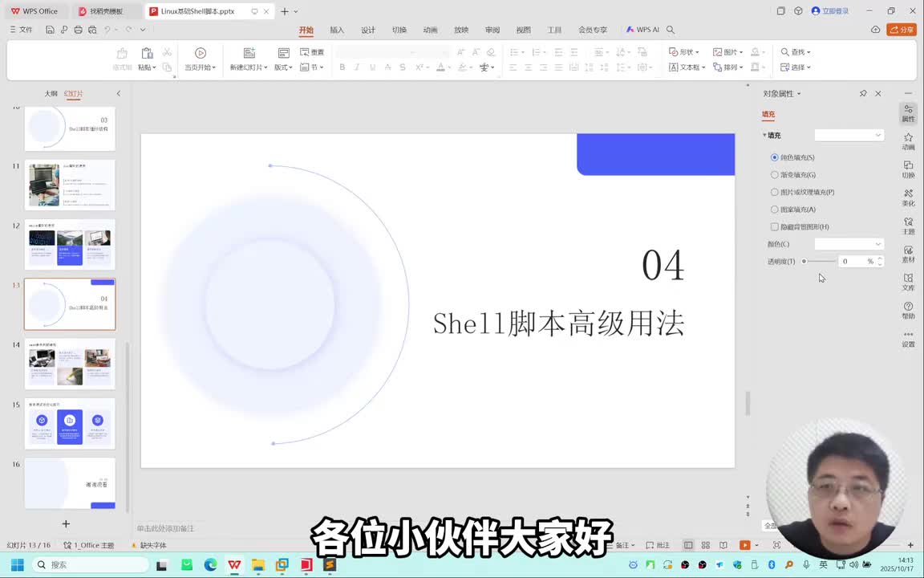Increase transparency with stepper up arrow
The image size is (924, 578).
pos(880,258)
